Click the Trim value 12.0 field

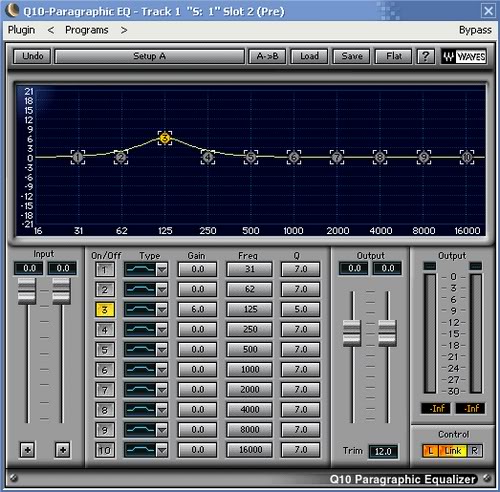383,451
